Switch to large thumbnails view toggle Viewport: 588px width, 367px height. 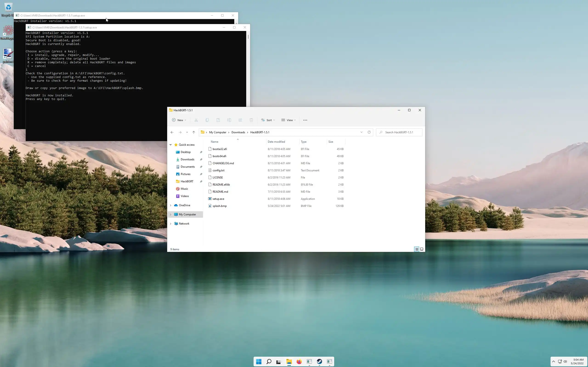point(422,249)
